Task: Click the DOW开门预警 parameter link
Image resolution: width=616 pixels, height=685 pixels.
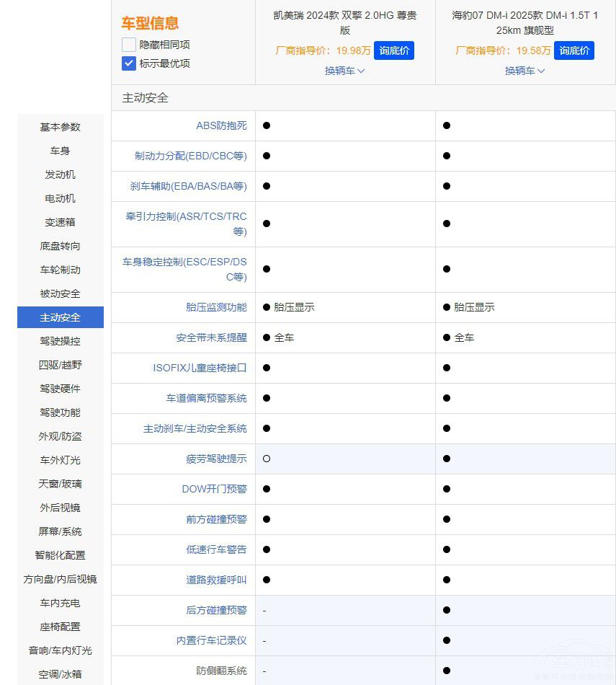Action: pos(214,489)
